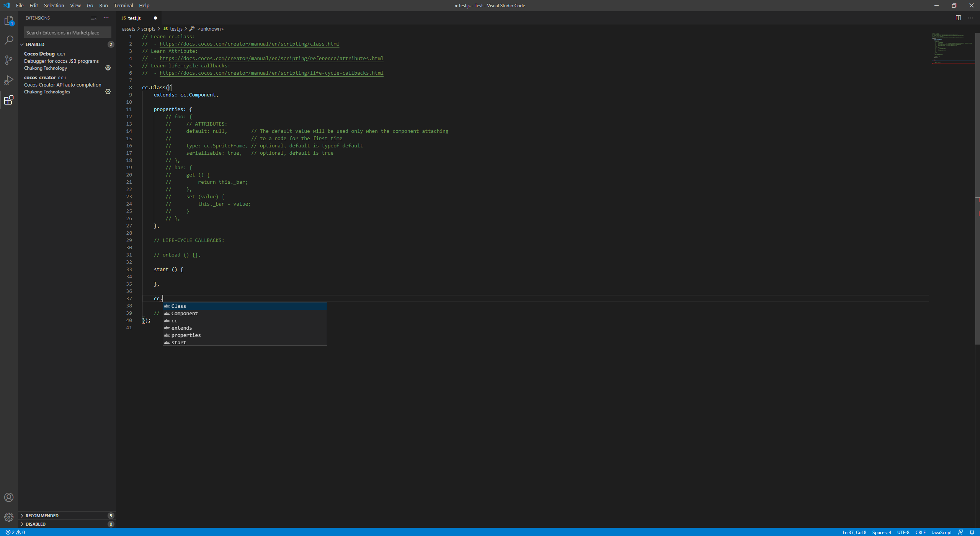Open Source Control view icon
This screenshot has height=536, width=980.
point(9,60)
